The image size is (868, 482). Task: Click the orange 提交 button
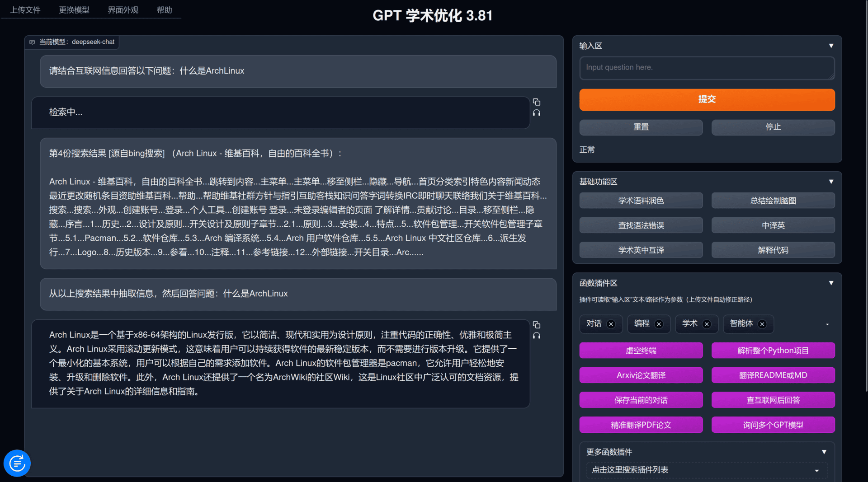point(707,99)
